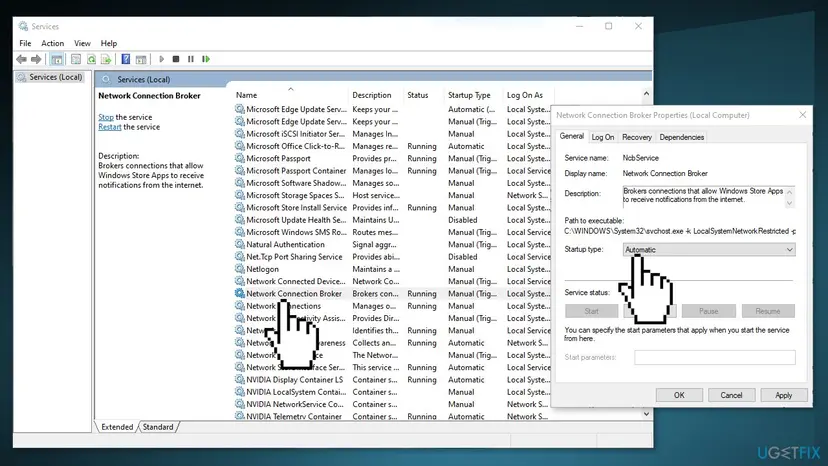Click Restart the service link
Image resolution: width=828 pixels, height=466 pixels.
click(x=110, y=127)
